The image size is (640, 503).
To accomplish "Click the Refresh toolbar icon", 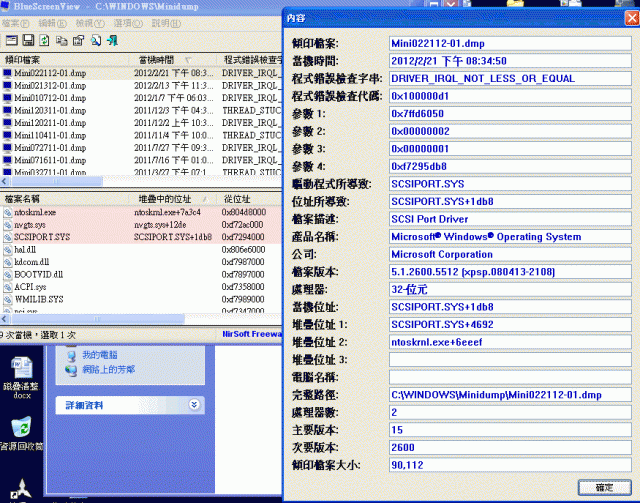I will (44, 40).
